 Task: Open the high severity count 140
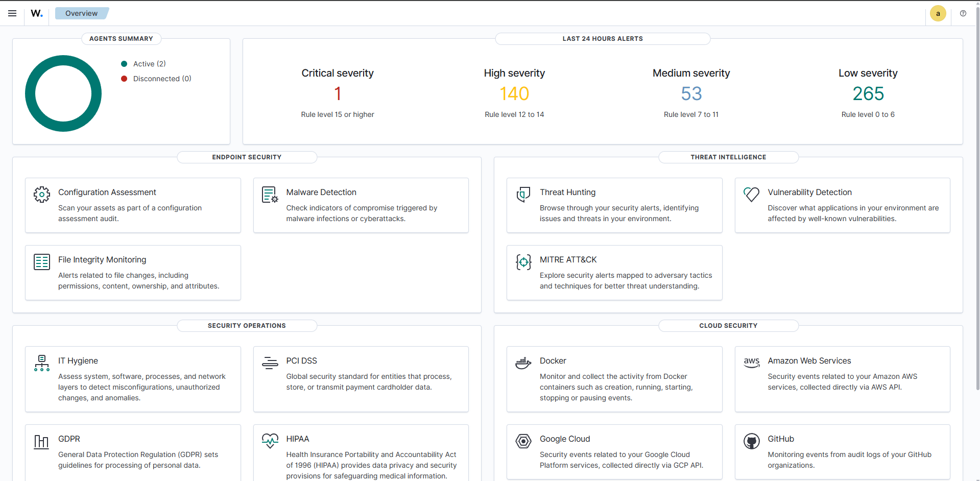(514, 94)
